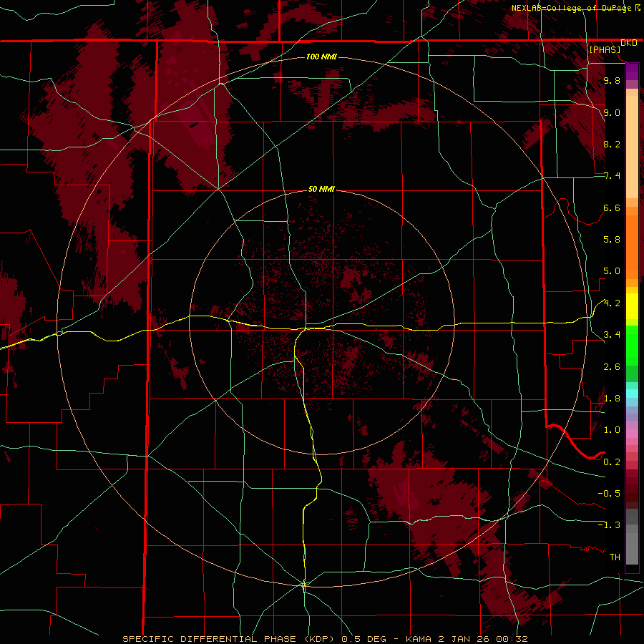This screenshot has width=644, height=644.
Task: Click the -0.5 legend value
Action: pos(609,493)
